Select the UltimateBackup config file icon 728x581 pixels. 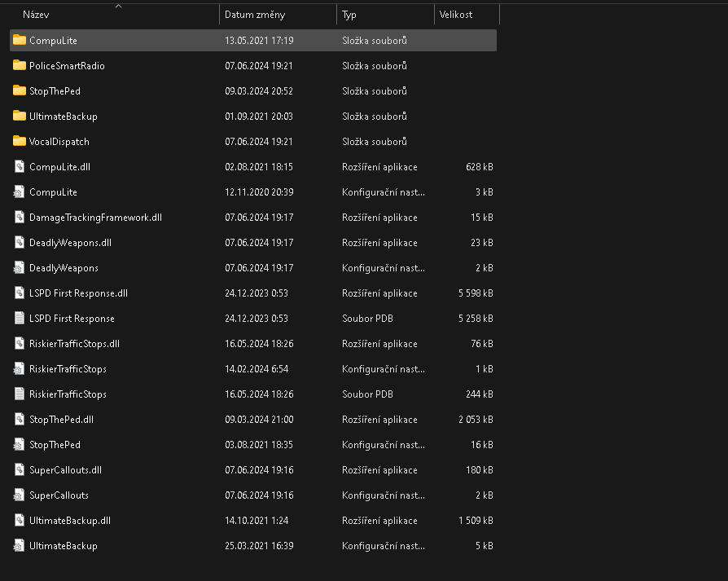[20, 546]
